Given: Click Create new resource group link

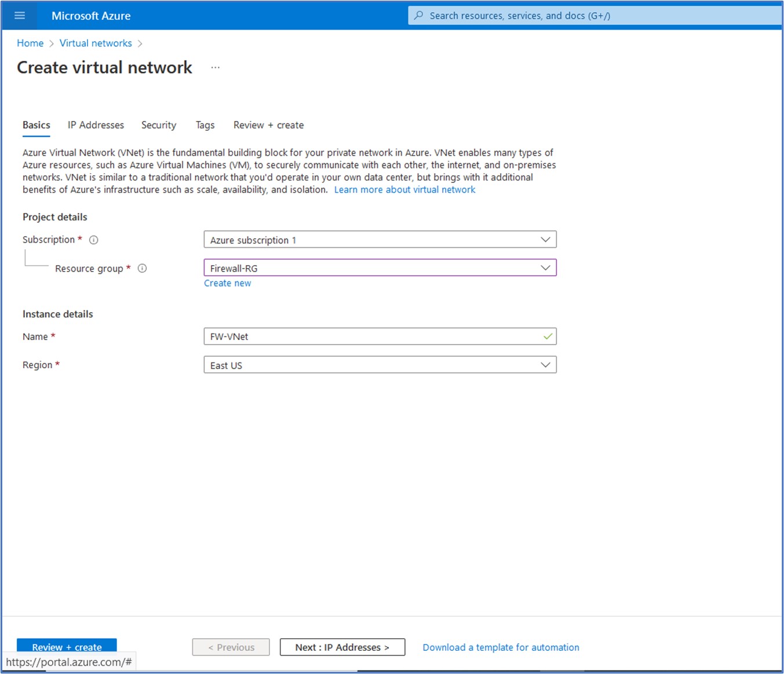Looking at the screenshot, I should [227, 283].
